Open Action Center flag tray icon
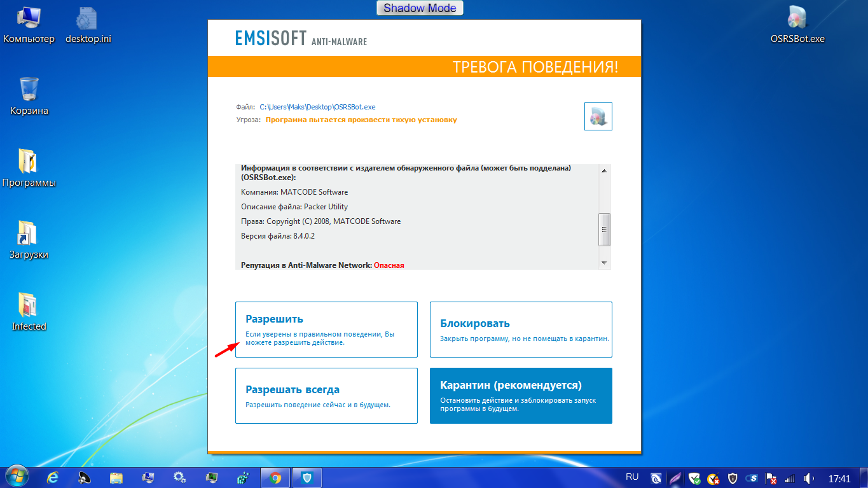The height and width of the screenshot is (488, 868). [x=771, y=478]
